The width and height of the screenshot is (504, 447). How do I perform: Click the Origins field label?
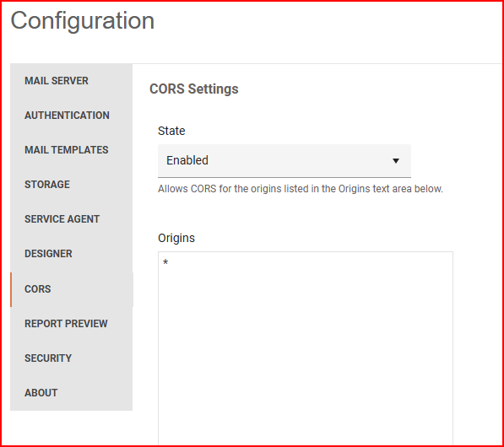click(x=176, y=239)
